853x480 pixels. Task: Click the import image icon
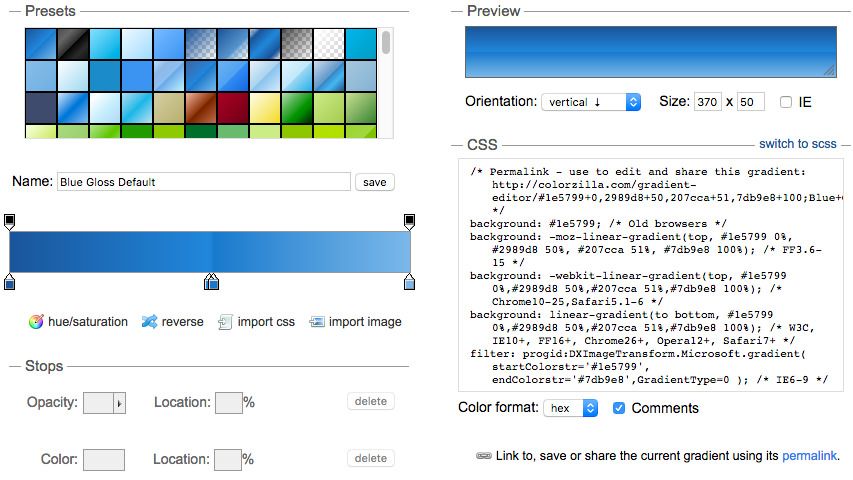click(317, 322)
